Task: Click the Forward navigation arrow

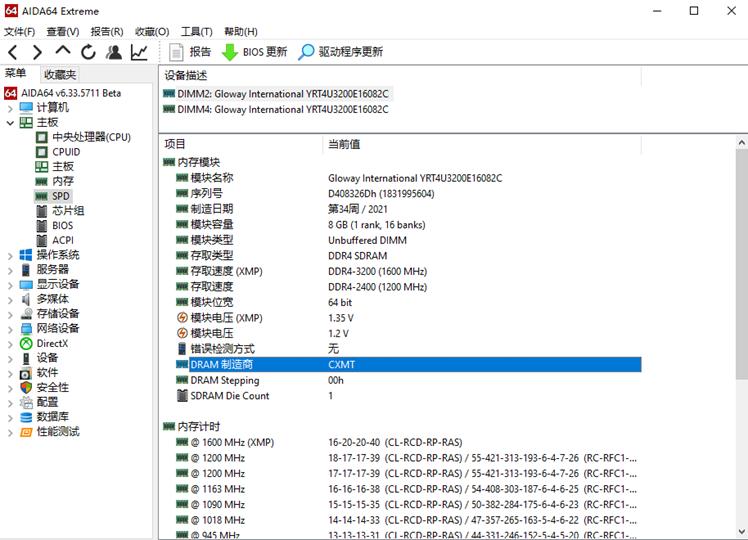Action: 37,52
